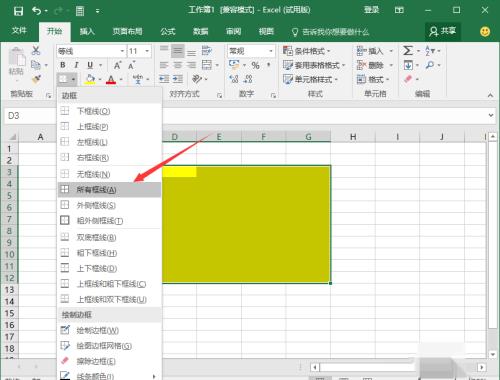Click the Undo arrow icon
Screen dimensions: 500x380
tap(36, 11)
